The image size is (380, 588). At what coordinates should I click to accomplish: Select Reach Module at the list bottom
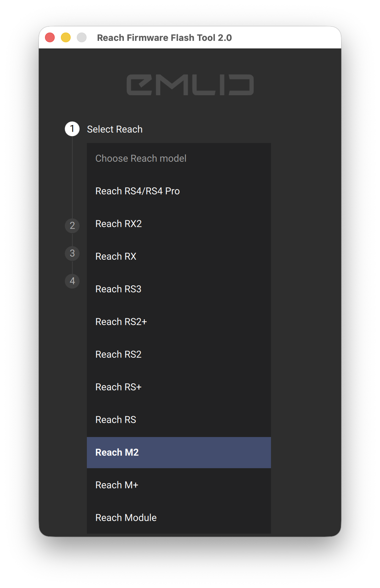coord(179,517)
